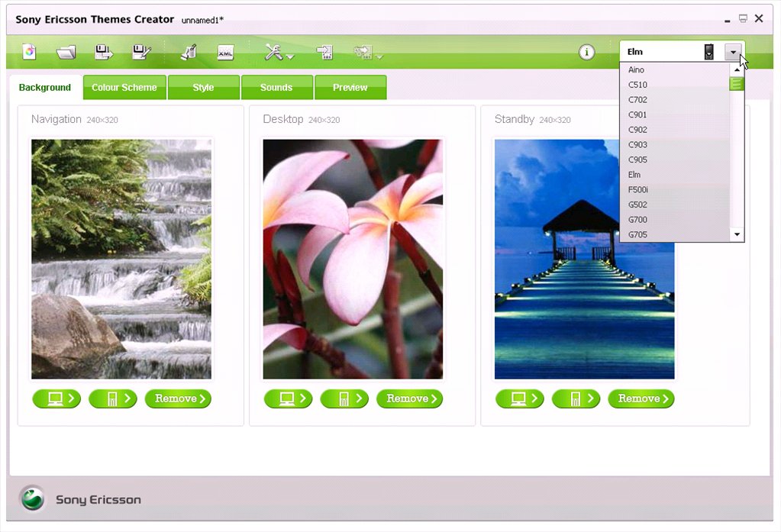The width and height of the screenshot is (781, 532).
Task: Load Navigation image from phone button
Action: 113,398
